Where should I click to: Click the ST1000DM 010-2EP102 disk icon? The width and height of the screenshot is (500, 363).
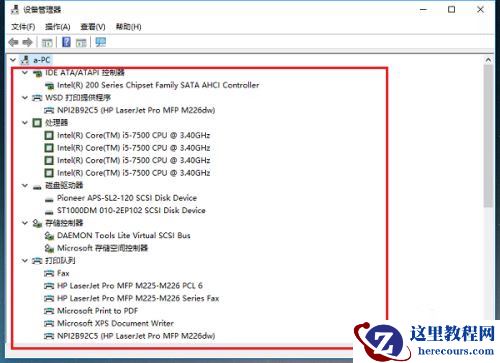tap(49, 212)
